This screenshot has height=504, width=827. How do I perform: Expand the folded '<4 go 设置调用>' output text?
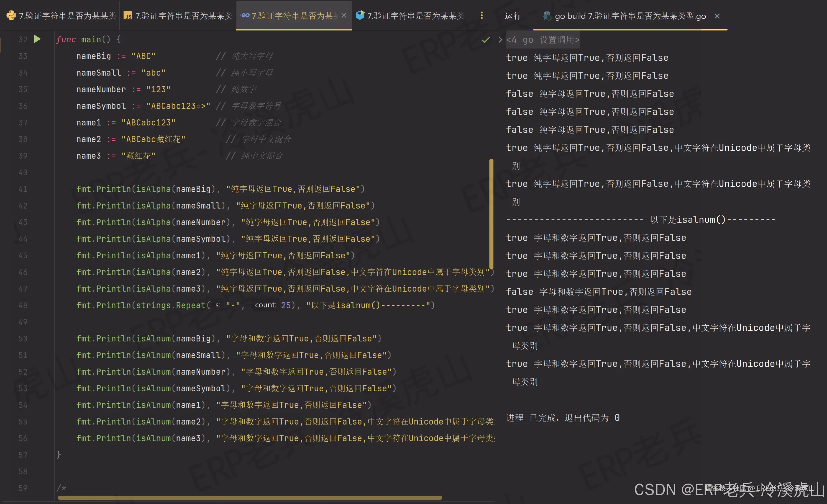coord(543,40)
